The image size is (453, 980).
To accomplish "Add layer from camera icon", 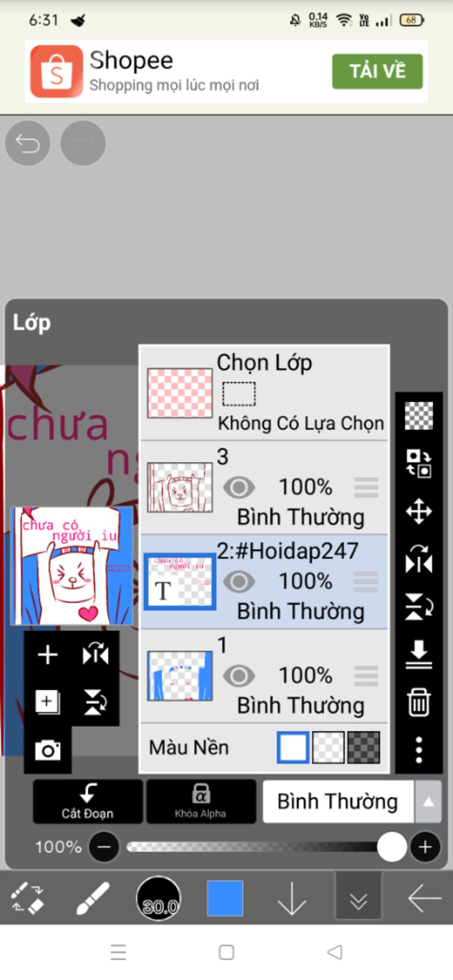I will [48, 750].
